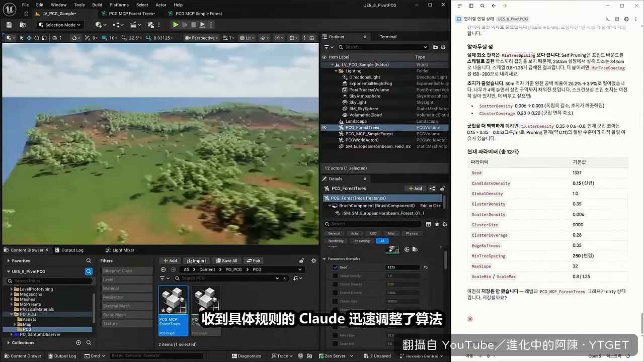The width and height of the screenshot is (644, 362).
Task: Click Import in the Content Browser
Action: [x=196, y=260]
